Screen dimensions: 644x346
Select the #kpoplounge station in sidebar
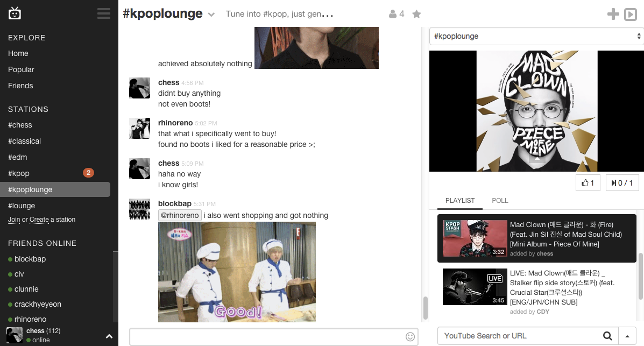[x=55, y=189]
